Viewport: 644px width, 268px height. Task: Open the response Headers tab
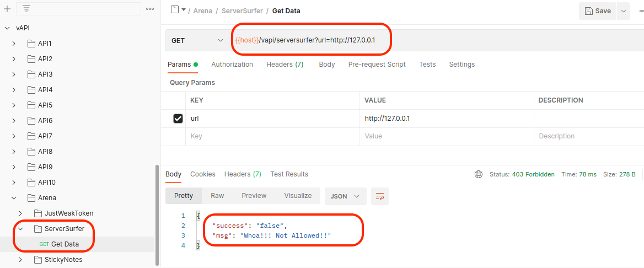pos(243,174)
